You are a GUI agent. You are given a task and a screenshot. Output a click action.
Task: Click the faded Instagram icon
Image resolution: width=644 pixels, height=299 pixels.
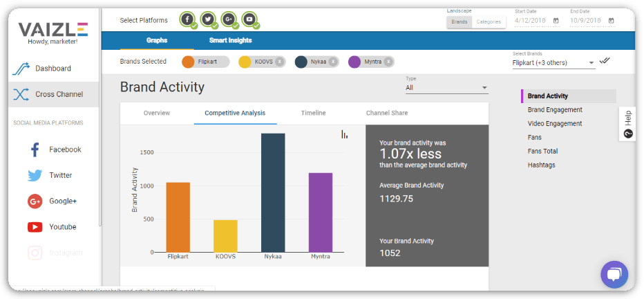point(35,253)
